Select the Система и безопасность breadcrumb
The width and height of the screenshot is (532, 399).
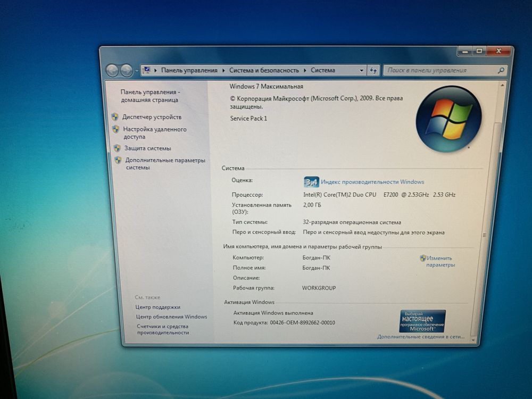[x=264, y=70]
